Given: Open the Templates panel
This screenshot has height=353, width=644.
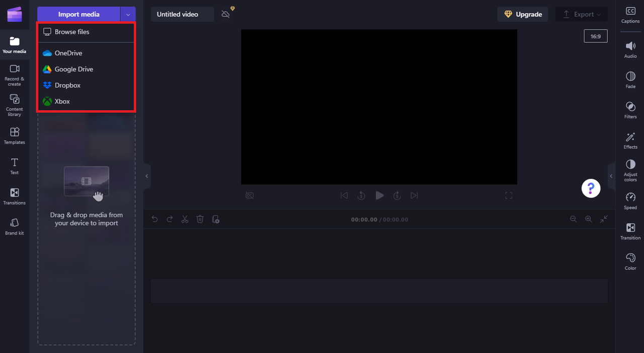Looking at the screenshot, I should [15, 135].
